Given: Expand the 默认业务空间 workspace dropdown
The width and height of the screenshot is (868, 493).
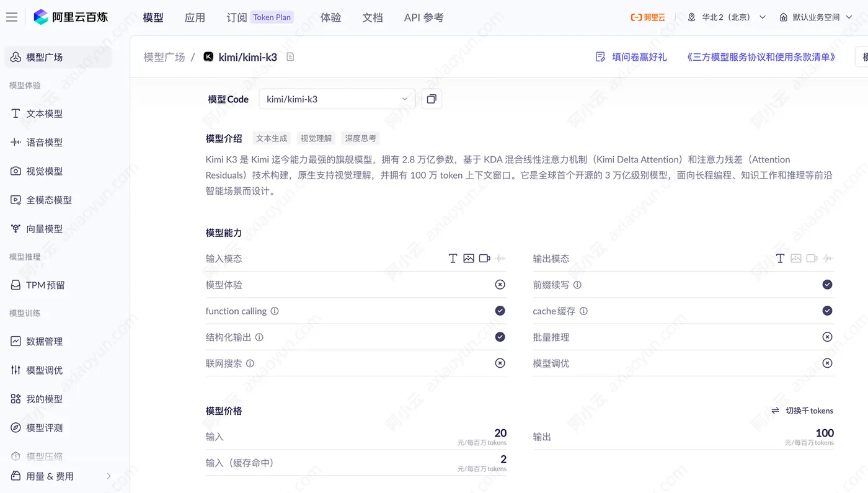Looking at the screenshot, I should pos(850,17).
